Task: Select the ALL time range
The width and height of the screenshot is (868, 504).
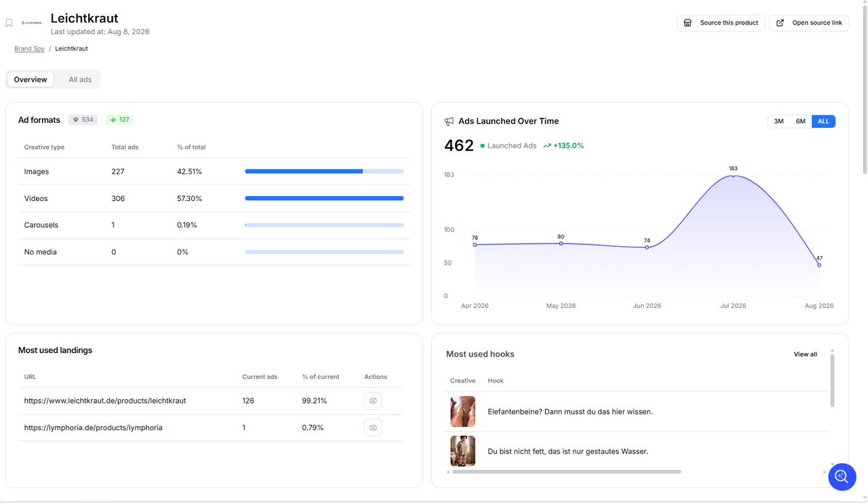Action: coord(823,121)
